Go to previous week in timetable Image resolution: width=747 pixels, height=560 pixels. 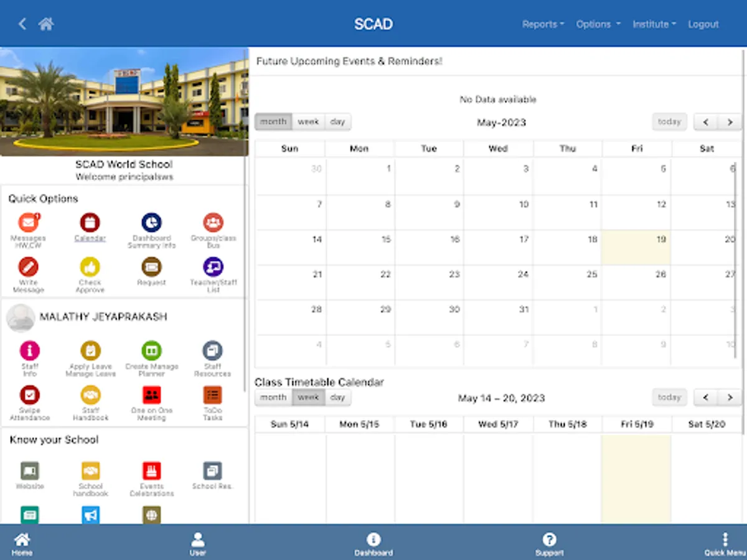pyautogui.click(x=706, y=397)
